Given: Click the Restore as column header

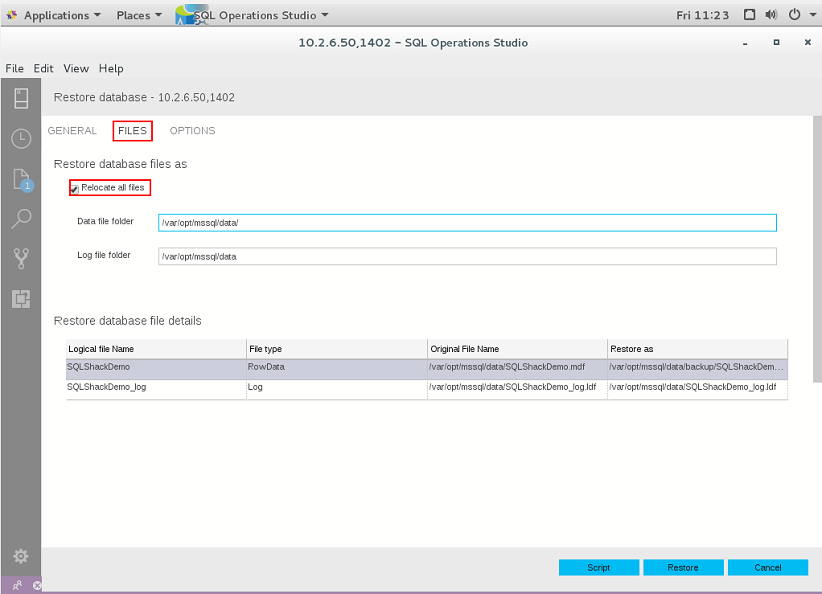Looking at the screenshot, I should pos(697,349).
